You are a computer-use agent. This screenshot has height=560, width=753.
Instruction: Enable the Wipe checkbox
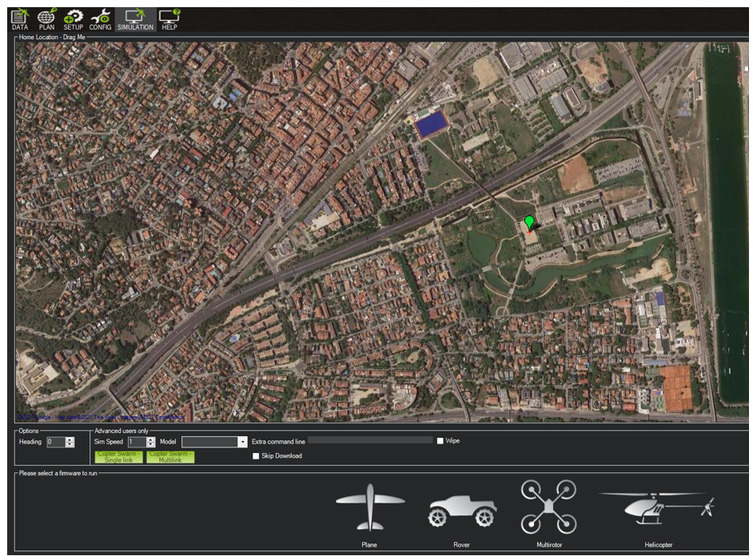[440, 441]
